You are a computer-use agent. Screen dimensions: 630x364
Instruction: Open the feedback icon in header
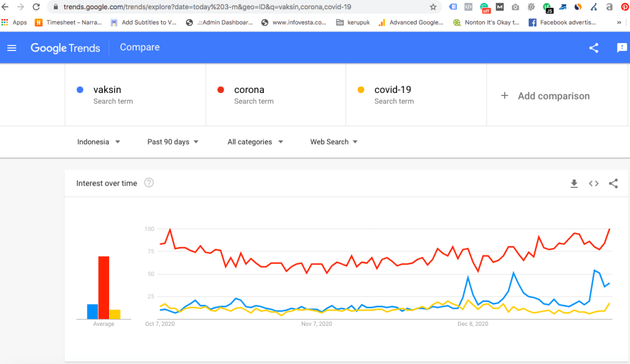pyautogui.click(x=621, y=48)
